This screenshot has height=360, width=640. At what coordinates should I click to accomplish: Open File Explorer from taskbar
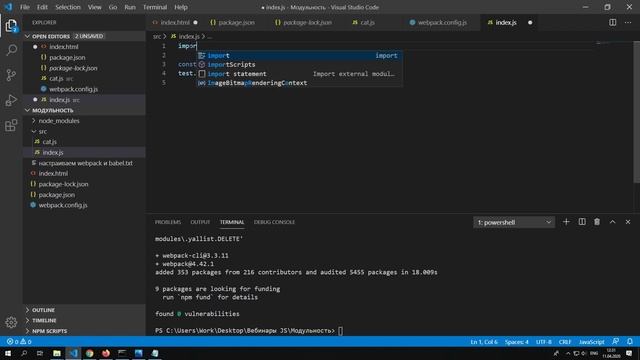pos(57,353)
